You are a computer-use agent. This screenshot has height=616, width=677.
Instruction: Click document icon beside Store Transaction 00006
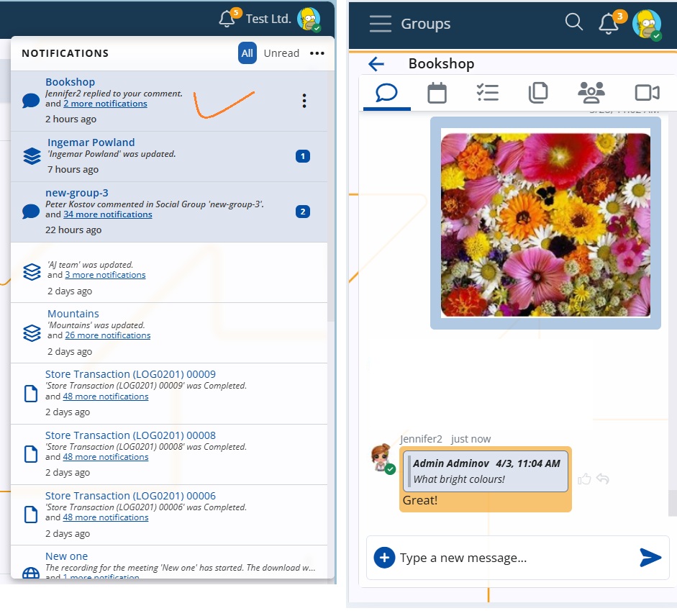(31, 515)
